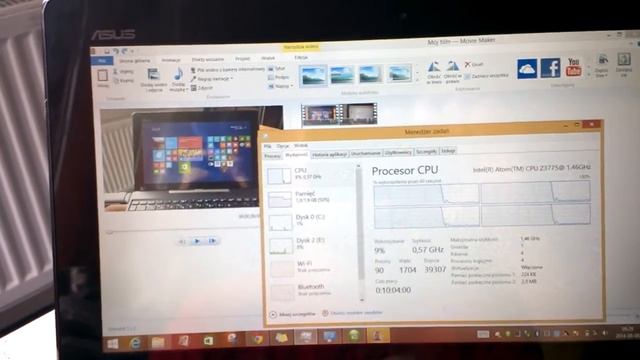Choose the fourth AutoMovie theme thumbnail

(399, 73)
